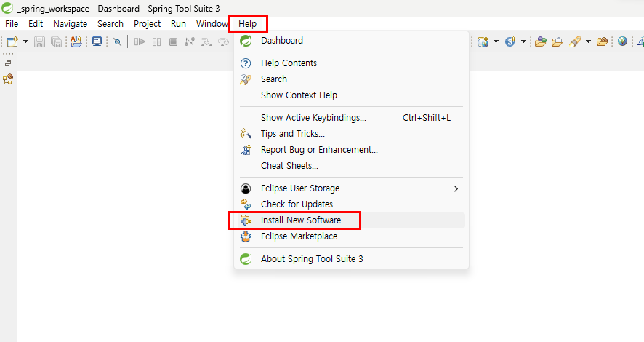Open the New wizard dropdown arrow
This screenshot has height=342, width=644.
point(25,41)
